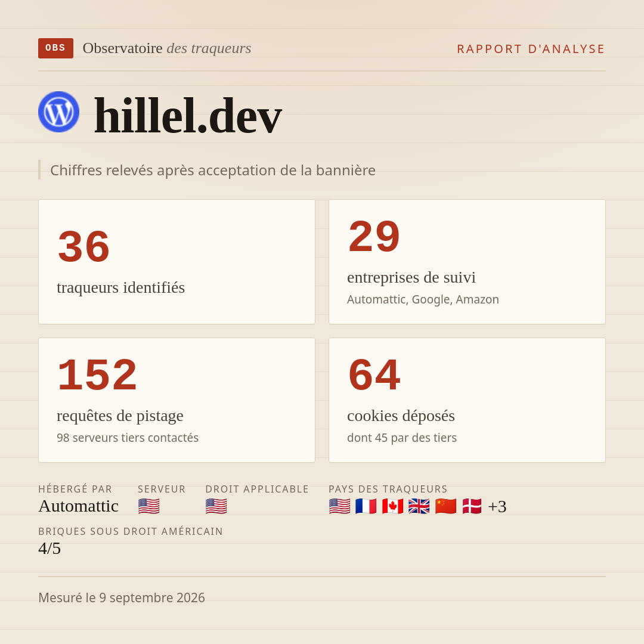Click the 'dont 45 par des tiers' text

pyautogui.click(x=402, y=438)
